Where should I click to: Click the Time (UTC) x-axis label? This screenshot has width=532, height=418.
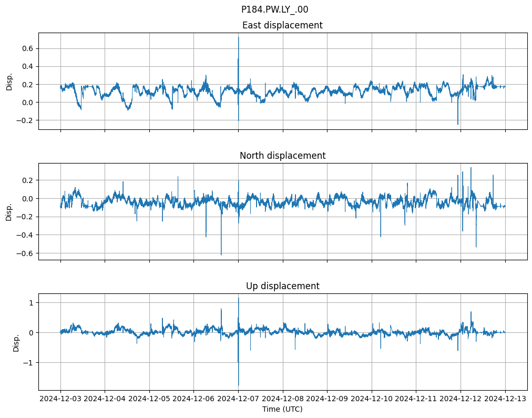coord(282,409)
